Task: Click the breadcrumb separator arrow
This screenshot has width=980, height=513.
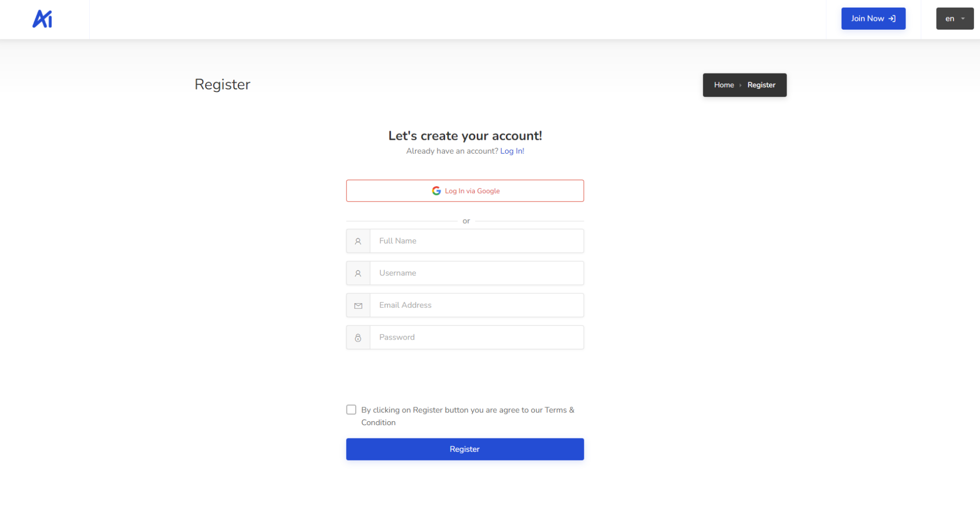Action: point(741,85)
